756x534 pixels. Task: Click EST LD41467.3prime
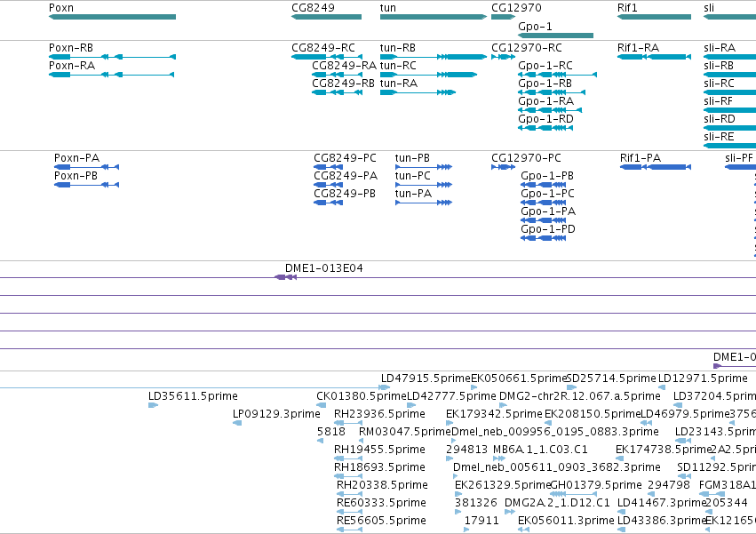[x=662, y=503]
